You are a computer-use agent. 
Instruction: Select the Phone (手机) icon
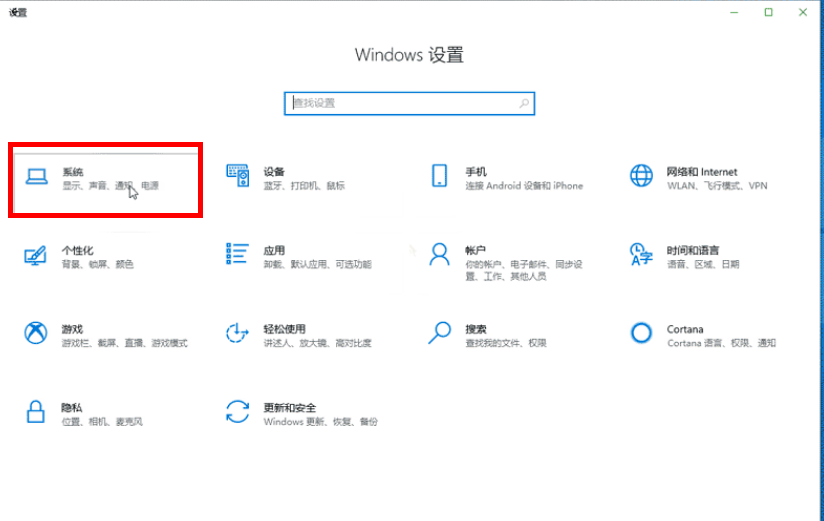click(439, 176)
